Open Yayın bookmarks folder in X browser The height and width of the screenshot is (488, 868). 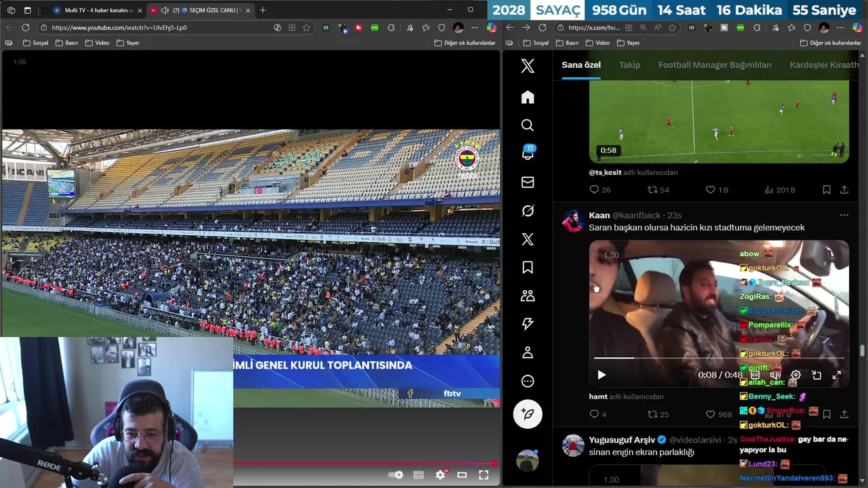point(628,43)
